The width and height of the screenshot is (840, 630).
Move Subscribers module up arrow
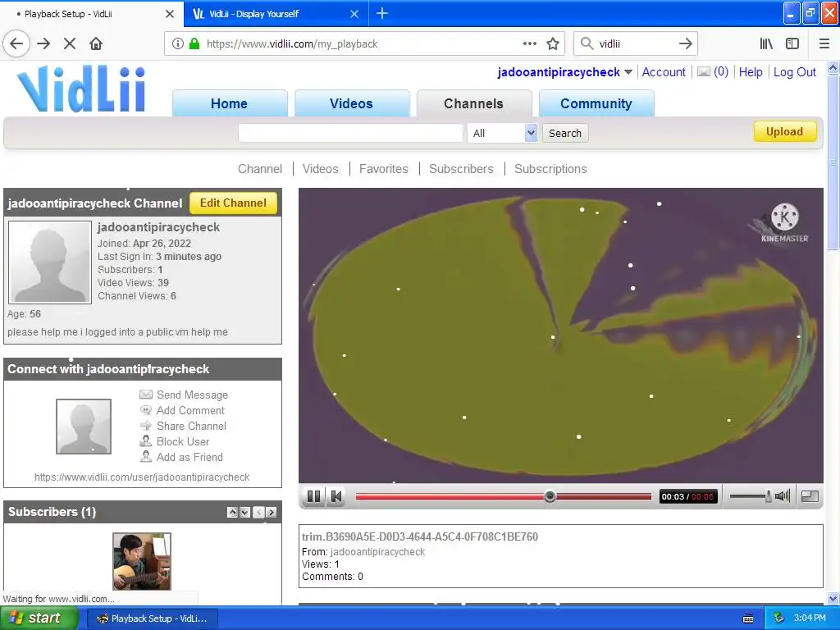pyautogui.click(x=232, y=513)
